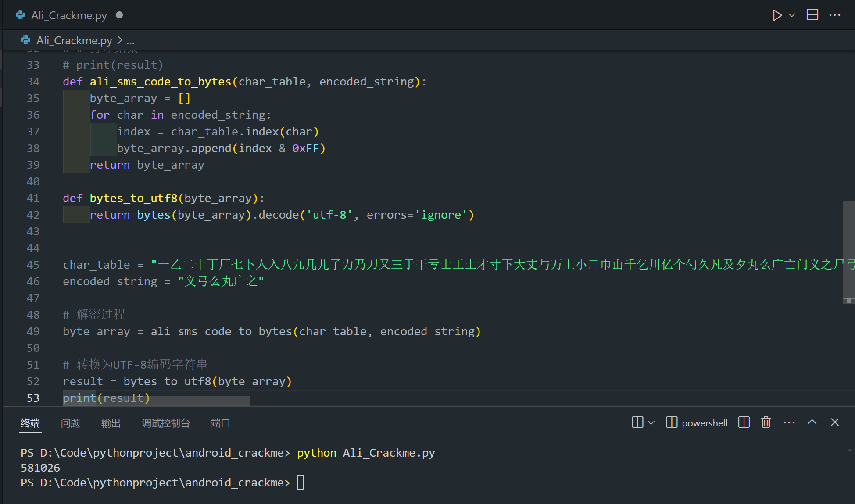Viewport: 855px width, 504px height.
Task: Click the terminal prompt cursor
Action: (x=301, y=483)
